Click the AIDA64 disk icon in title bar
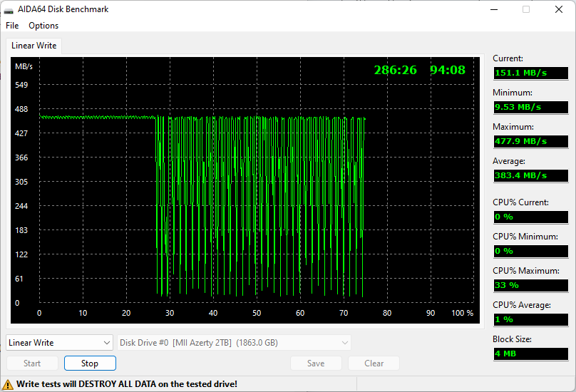The height and width of the screenshot is (392, 576). coord(9,9)
